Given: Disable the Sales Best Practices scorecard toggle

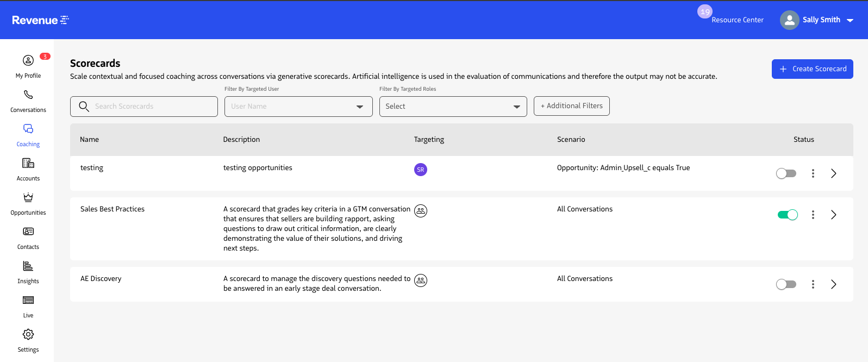Looking at the screenshot, I should coord(788,215).
